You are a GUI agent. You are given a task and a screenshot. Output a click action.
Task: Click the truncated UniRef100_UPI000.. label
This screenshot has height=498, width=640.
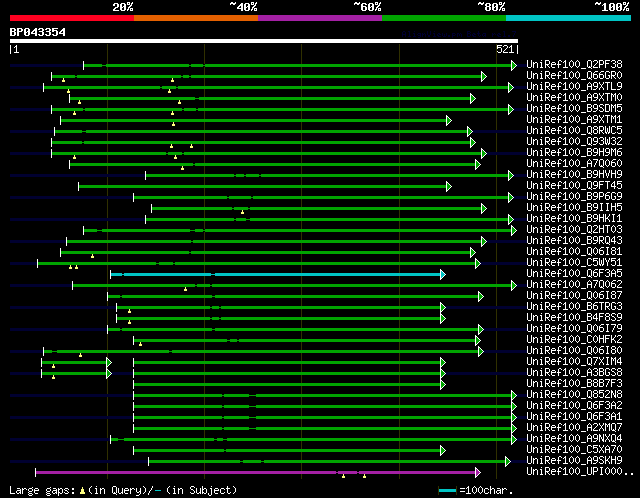pos(580,472)
